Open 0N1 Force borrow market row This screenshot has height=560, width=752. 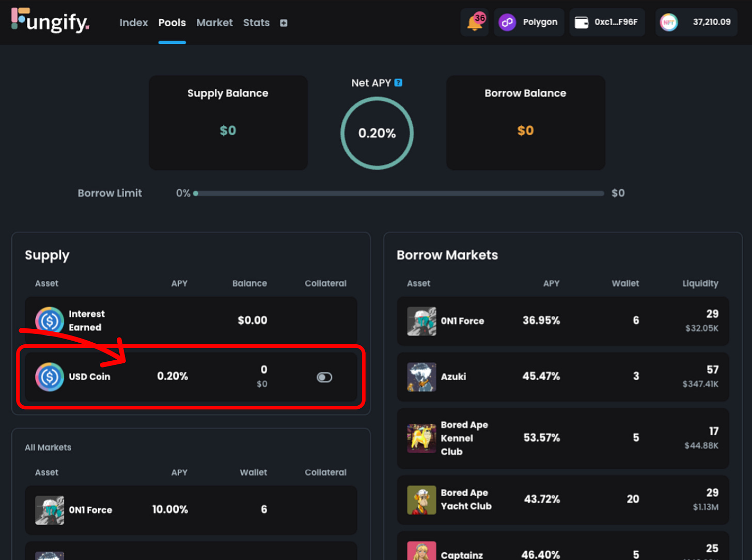click(x=563, y=321)
